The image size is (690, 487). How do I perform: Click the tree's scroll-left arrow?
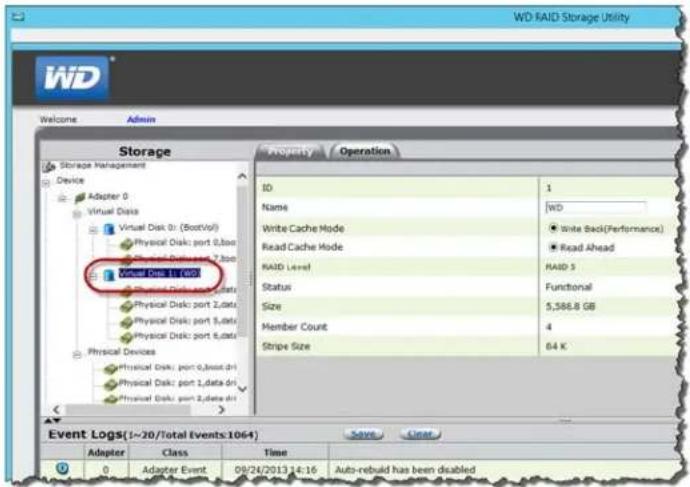pyautogui.click(x=56, y=410)
